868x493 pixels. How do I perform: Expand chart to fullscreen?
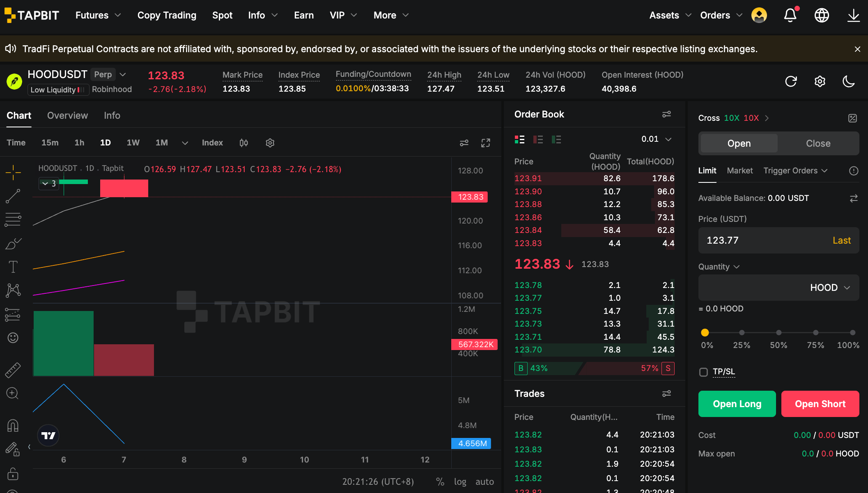pos(486,143)
